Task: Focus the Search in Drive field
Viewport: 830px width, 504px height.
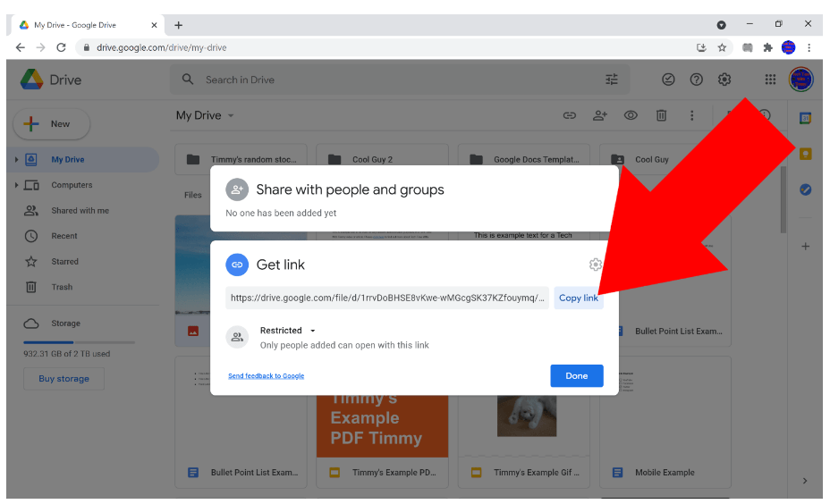Action: [399, 80]
